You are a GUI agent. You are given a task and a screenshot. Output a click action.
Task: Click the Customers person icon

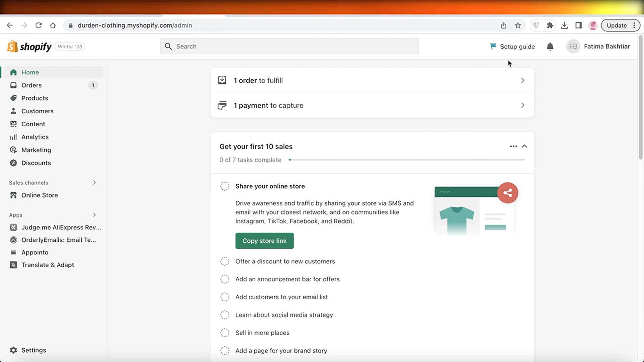tap(13, 111)
